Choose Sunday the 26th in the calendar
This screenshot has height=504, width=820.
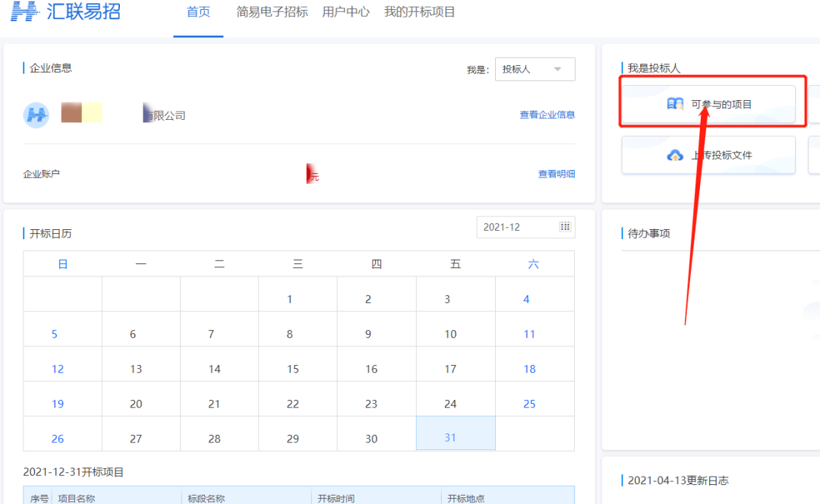[58, 439]
